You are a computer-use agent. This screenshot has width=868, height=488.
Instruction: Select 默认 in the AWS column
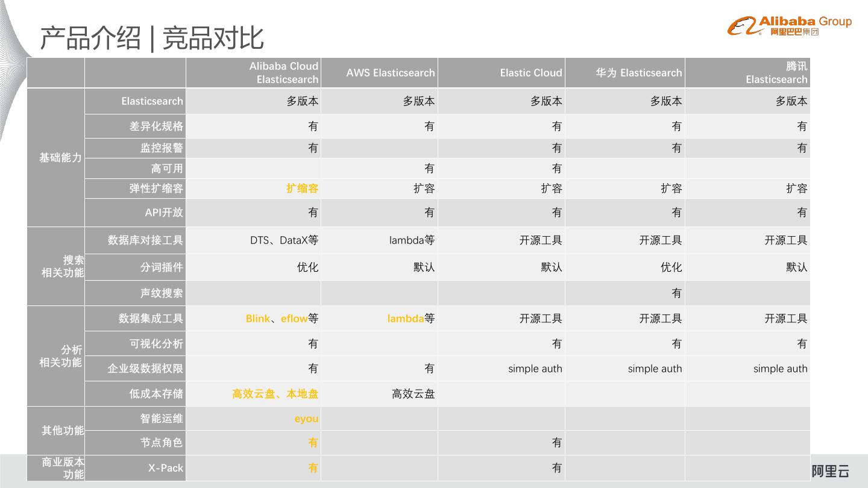pos(424,267)
